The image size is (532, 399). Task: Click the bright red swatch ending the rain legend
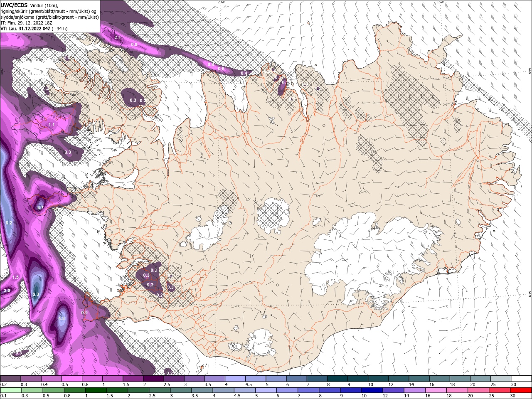point(521,390)
